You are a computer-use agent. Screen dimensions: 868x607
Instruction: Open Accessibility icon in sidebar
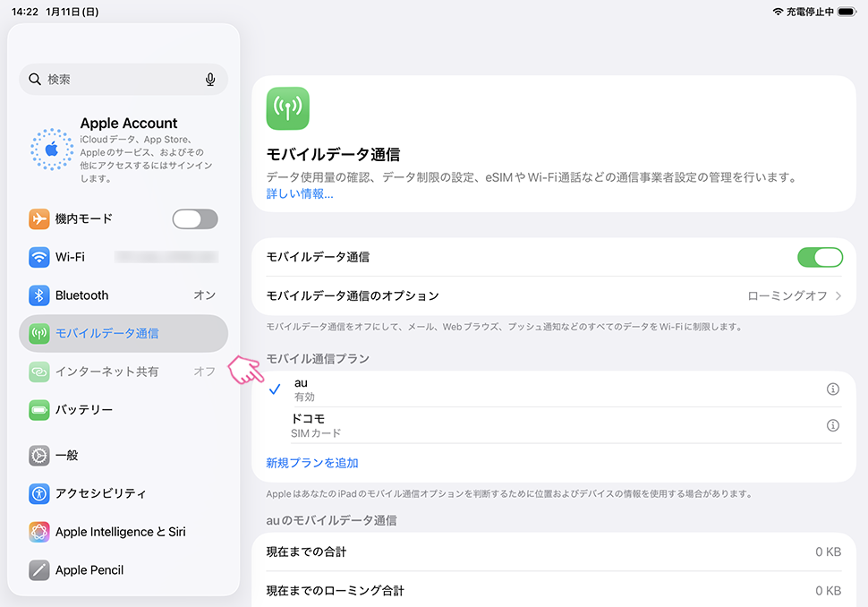coord(38,493)
